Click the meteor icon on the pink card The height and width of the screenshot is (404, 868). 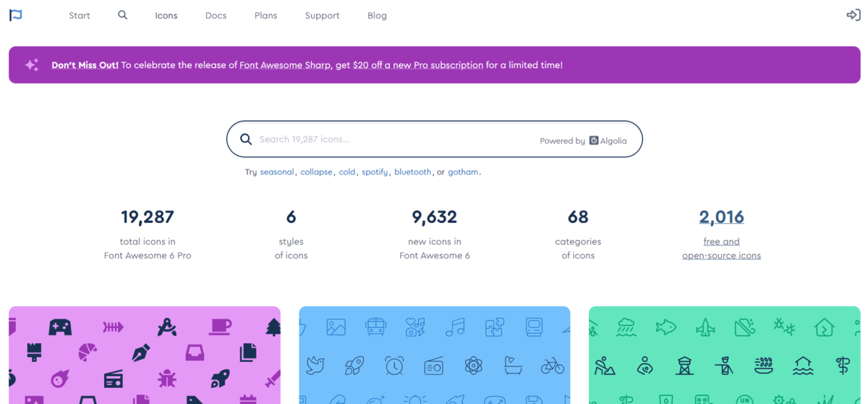point(60,378)
